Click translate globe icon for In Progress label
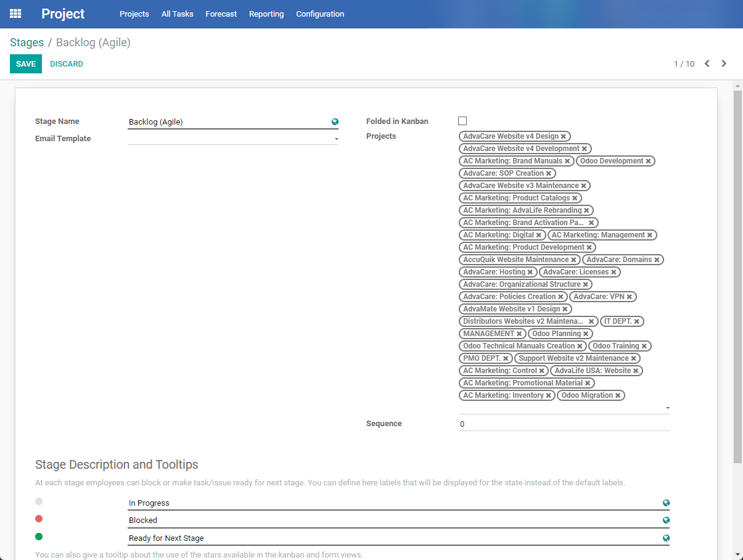The image size is (743, 560). tap(666, 503)
